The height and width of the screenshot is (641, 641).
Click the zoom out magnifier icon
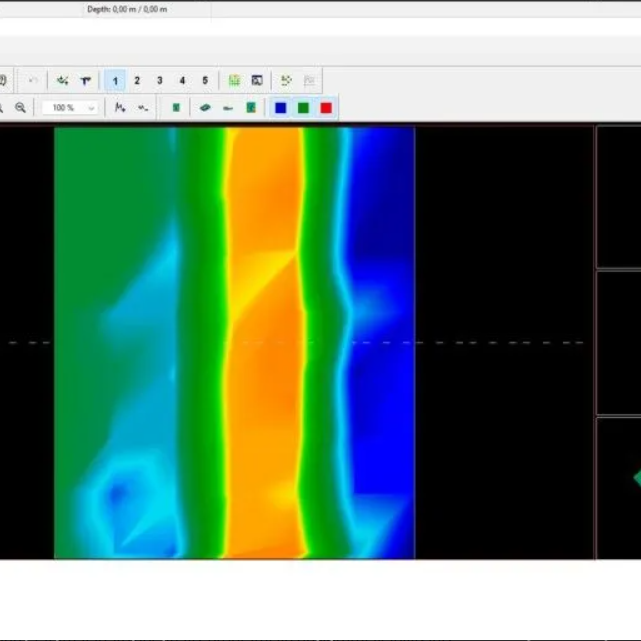(x=20, y=108)
